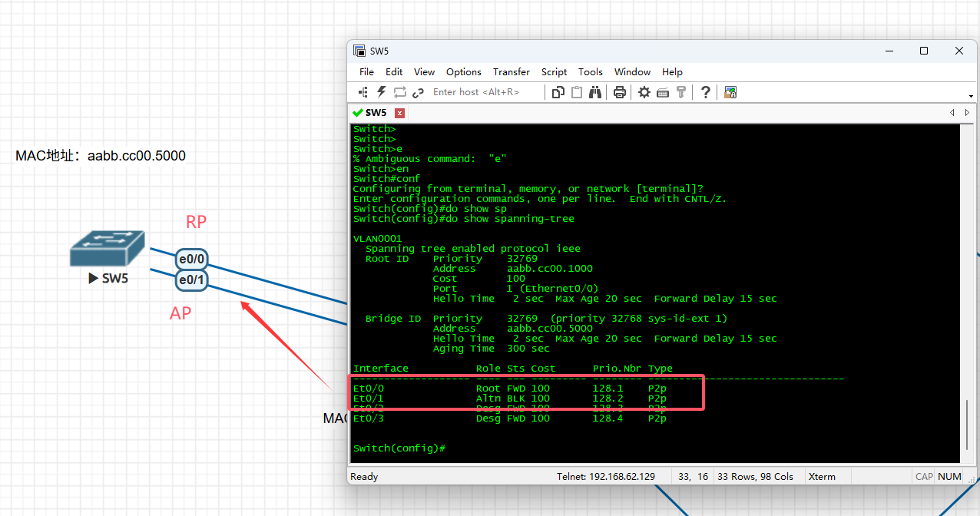The height and width of the screenshot is (516, 980).
Task: Click the Et0/1 Altn BLK row
Action: [509, 399]
